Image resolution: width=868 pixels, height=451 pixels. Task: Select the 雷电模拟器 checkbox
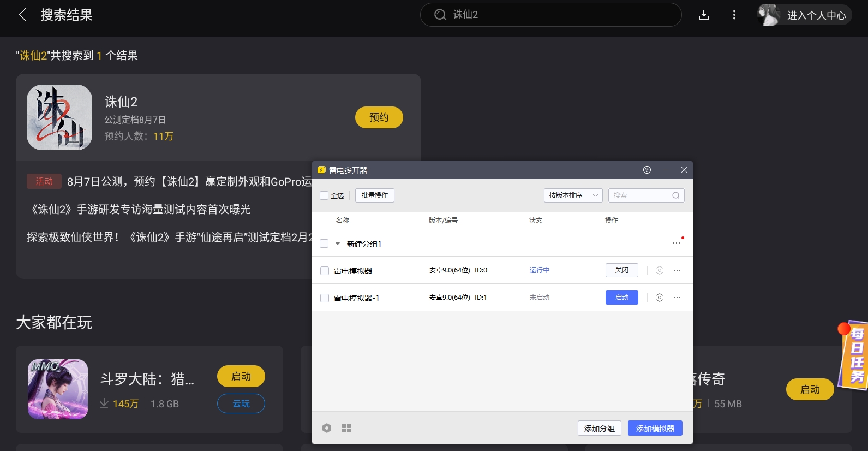[325, 271]
